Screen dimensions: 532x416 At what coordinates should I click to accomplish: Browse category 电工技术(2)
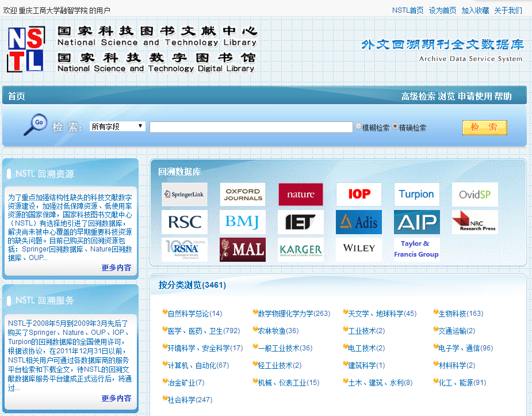coord(366,348)
